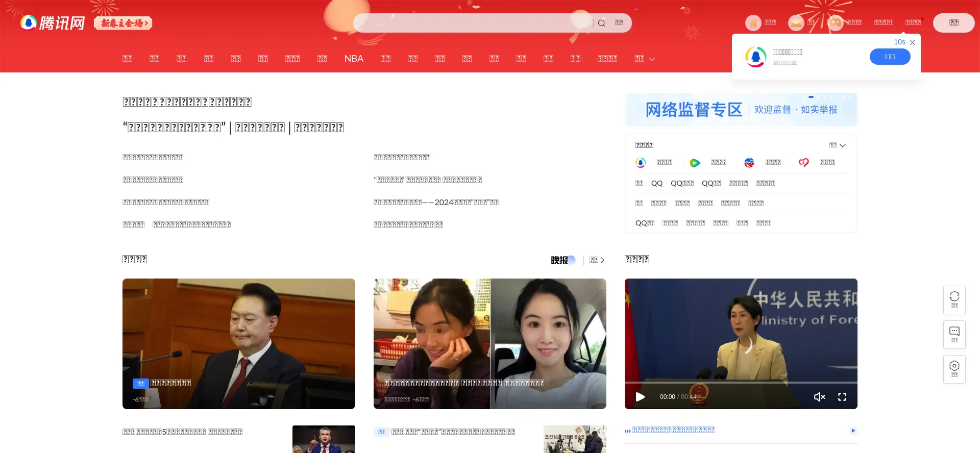The image size is (980, 453).
Task: Expand the products panel chevron
Action: (842, 145)
